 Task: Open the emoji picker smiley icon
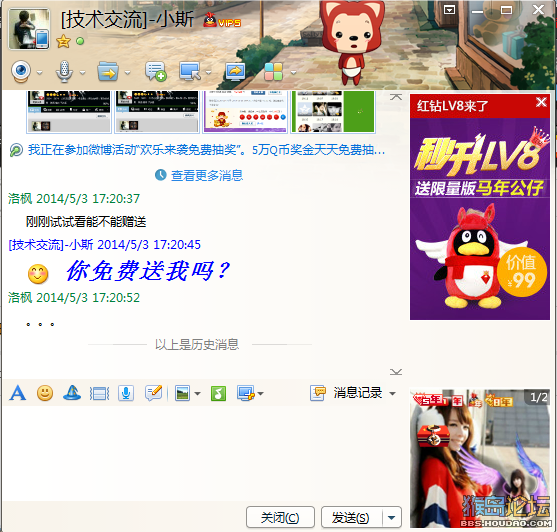click(45, 393)
